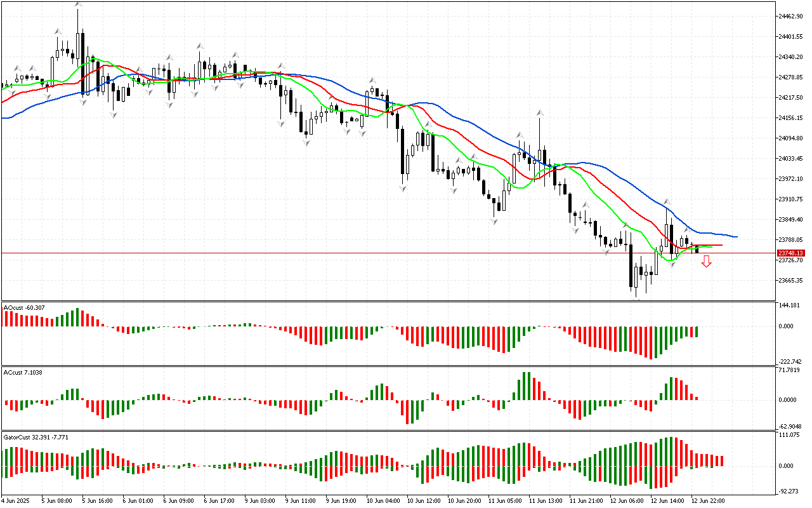The width and height of the screenshot is (812, 508).
Task: Click the red down arrow sell signal
Action: point(706,262)
